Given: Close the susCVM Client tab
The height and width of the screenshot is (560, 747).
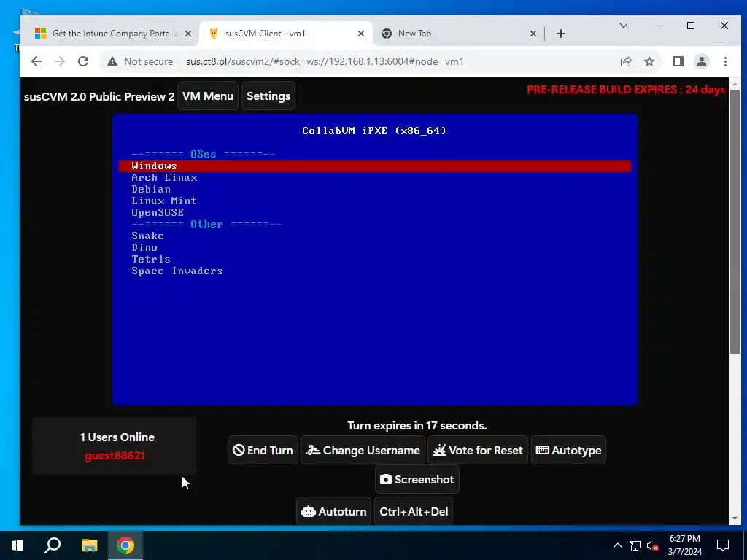Looking at the screenshot, I should (x=361, y=34).
